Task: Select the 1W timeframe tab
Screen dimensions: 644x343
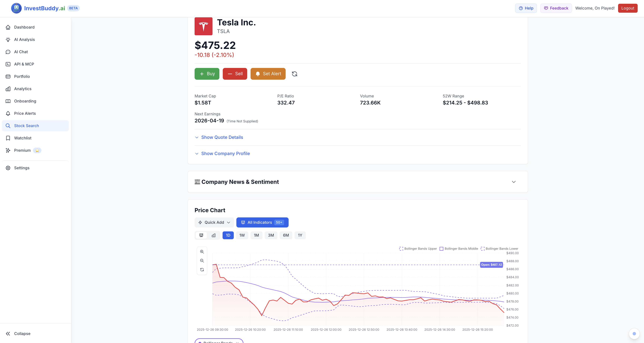Action: coord(241,235)
